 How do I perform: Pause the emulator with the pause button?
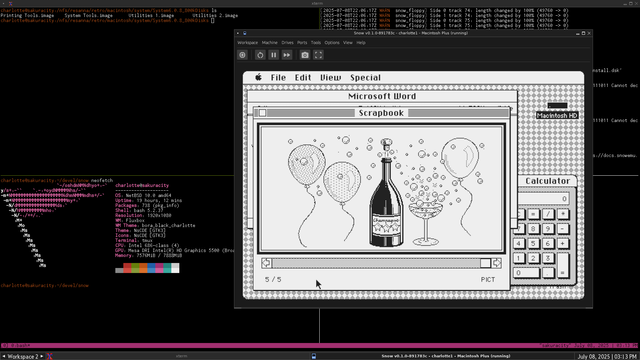273,55
